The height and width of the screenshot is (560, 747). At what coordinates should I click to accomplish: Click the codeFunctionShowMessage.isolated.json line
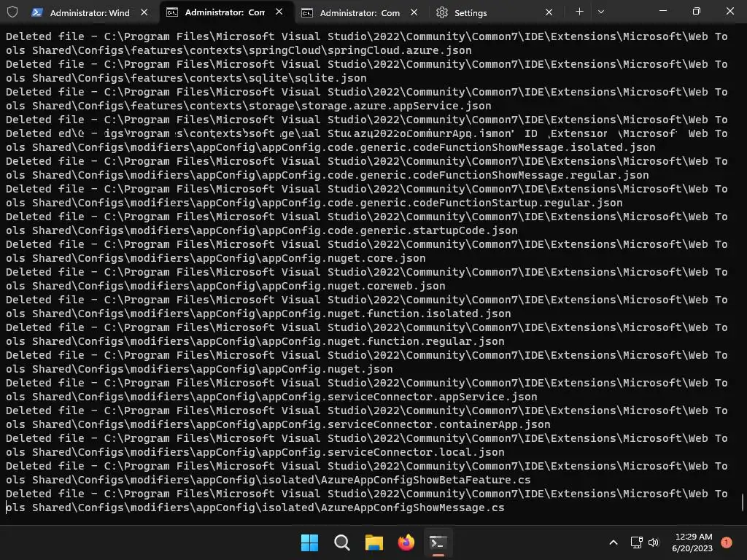[x=330, y=147]
